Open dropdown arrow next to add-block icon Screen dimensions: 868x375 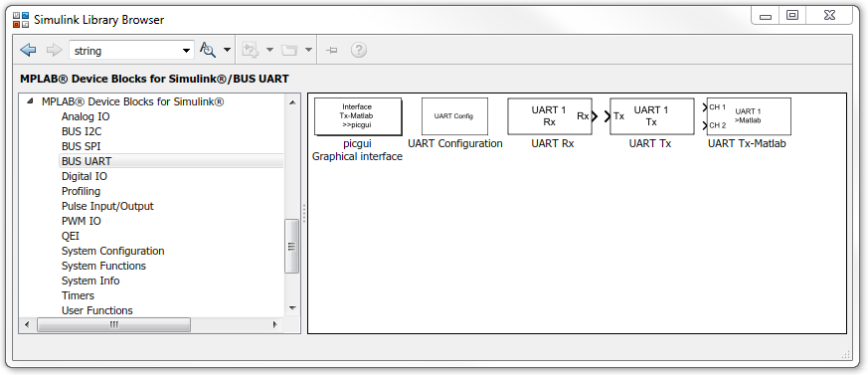tap(269, 51)
